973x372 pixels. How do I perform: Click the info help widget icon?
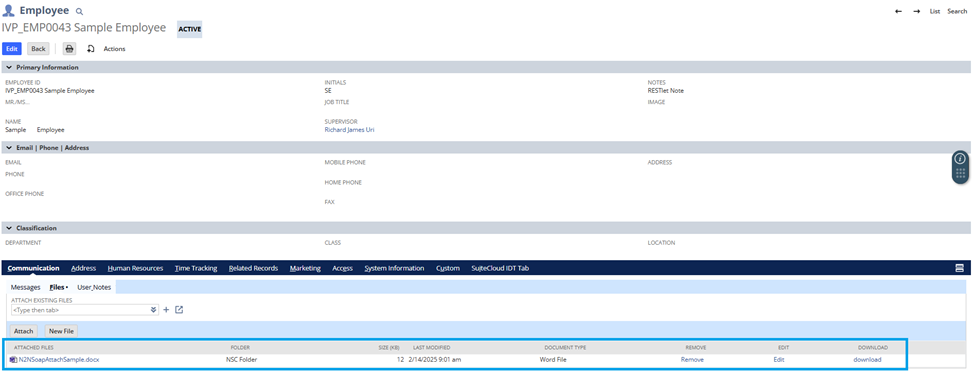pos(960,158)
